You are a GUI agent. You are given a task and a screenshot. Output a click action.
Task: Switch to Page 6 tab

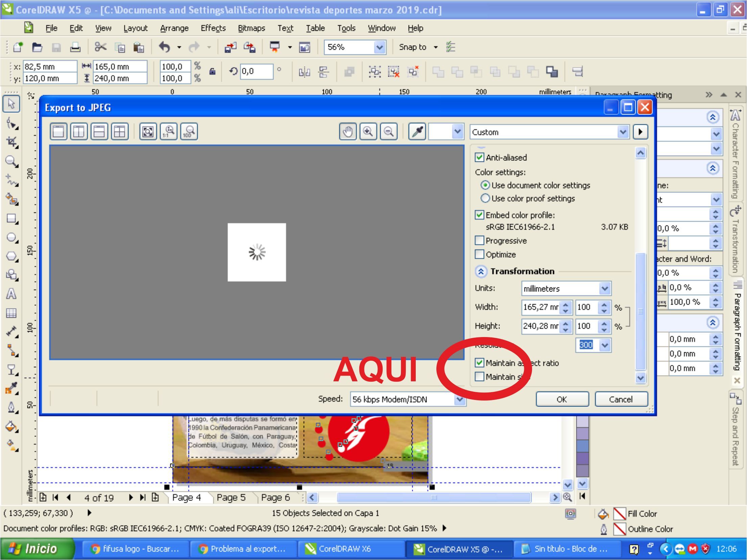coord(275,498)
